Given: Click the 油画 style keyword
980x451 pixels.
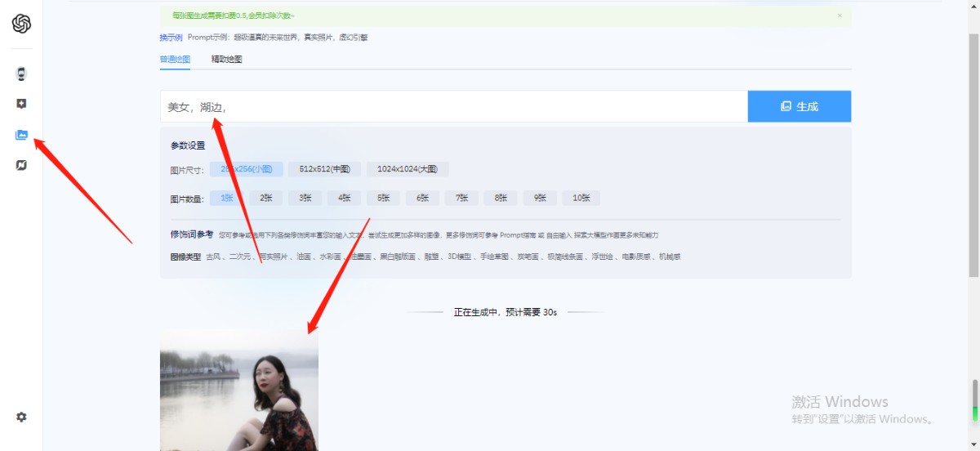Looking at the screenshot, I should coord(303,257).
